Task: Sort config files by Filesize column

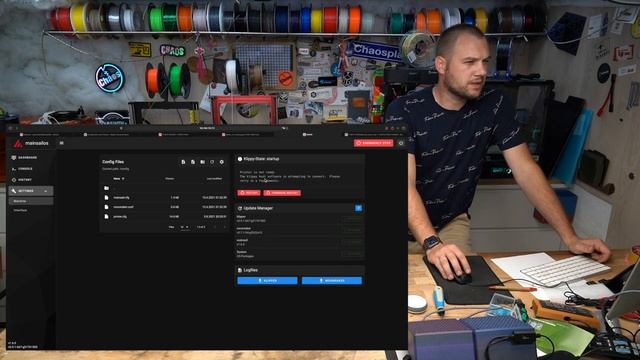Action: click(x=170, y=178)
